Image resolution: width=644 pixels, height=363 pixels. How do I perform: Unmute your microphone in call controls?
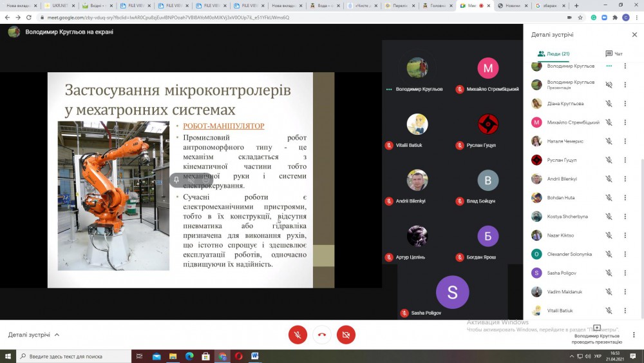(297, 335)
